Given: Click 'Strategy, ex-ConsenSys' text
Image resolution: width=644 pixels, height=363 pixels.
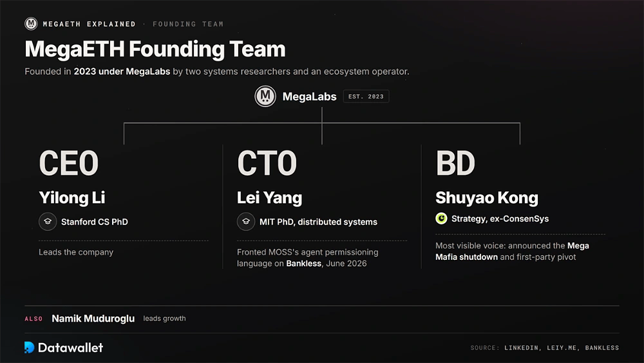Looking at the screenshot, I should tap(500, 219).
